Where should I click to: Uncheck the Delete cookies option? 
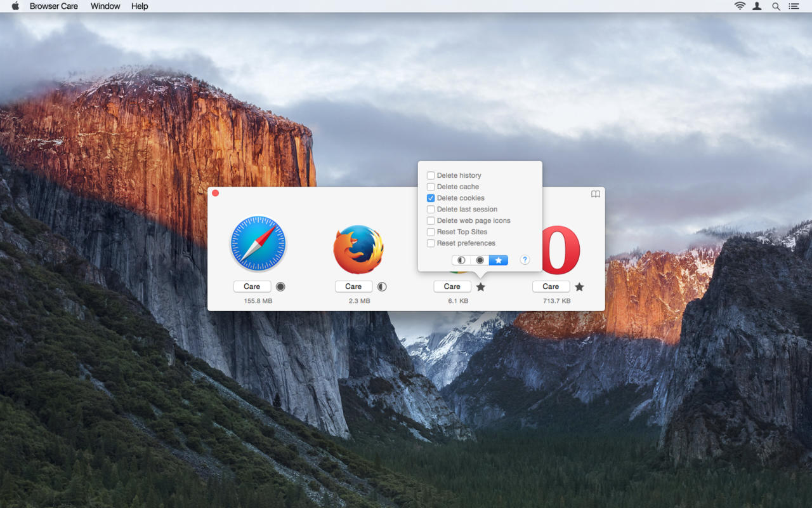(x=431, y=198)
